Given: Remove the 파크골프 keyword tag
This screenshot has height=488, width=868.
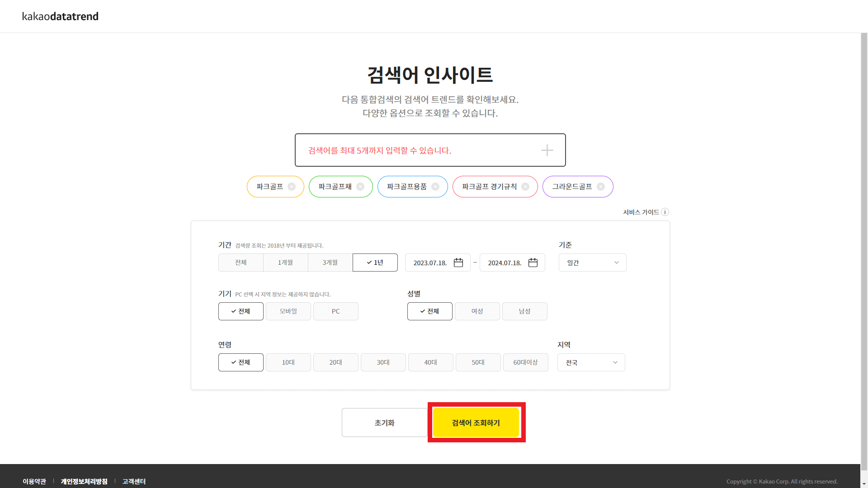Looking at the screenshot, I should click(x=292, y=187).
